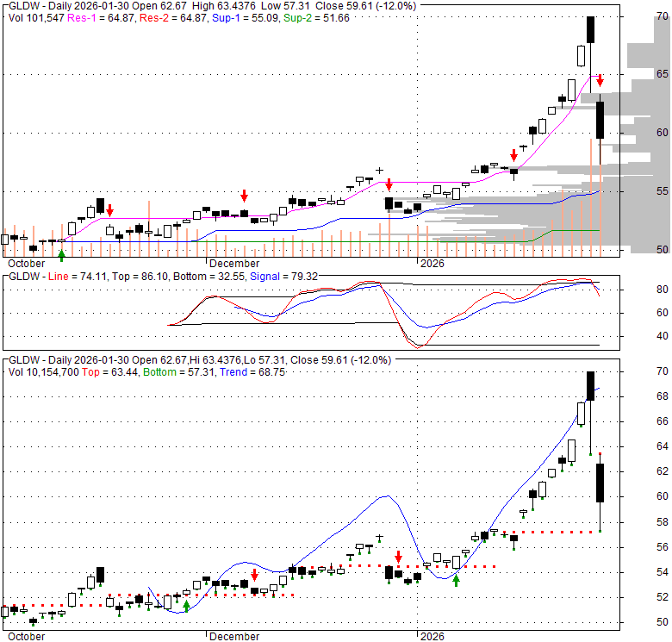This screenshot has height=642, width=672.
Task: Click the Line = 74.11 oscillator label
Action: (x=71, y=277)
